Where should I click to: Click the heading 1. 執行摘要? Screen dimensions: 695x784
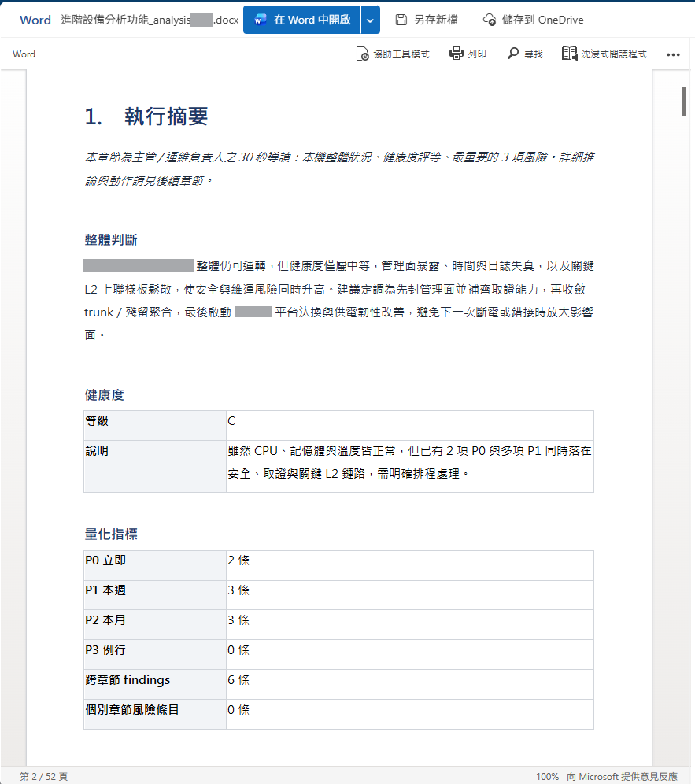click(146, 116)
